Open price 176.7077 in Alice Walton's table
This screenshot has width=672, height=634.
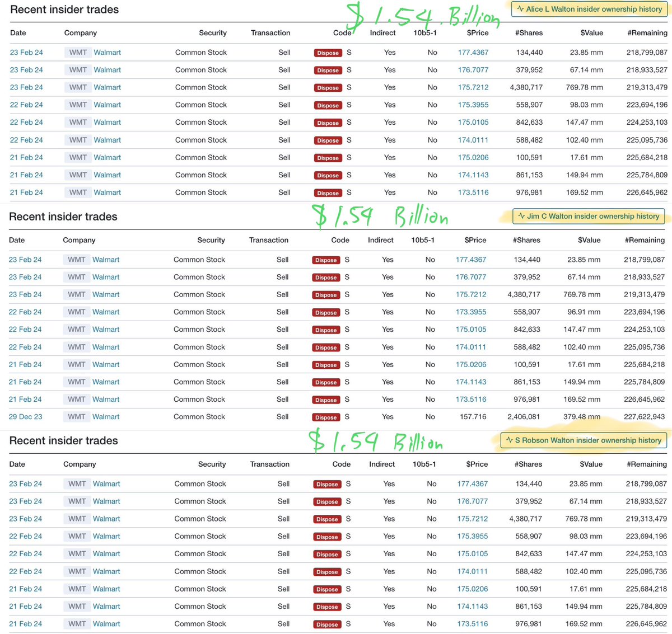pyautogui.click(x=473, y=70)
